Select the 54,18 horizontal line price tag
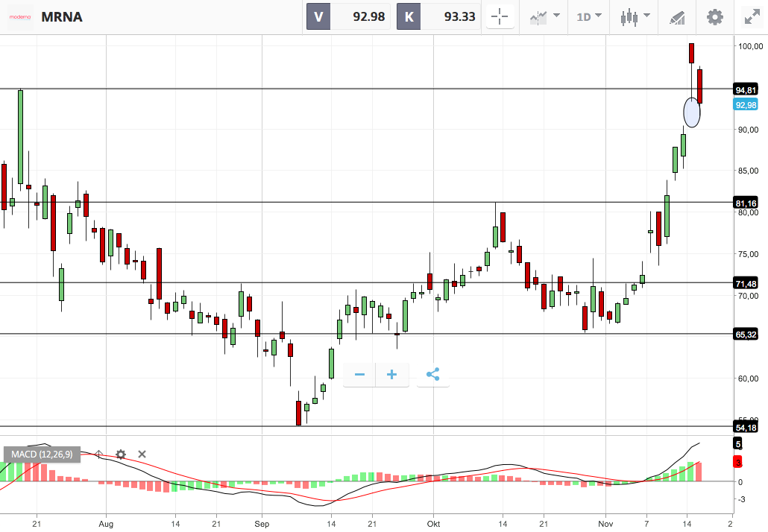 pyautogui.click(x=746, y=427)
